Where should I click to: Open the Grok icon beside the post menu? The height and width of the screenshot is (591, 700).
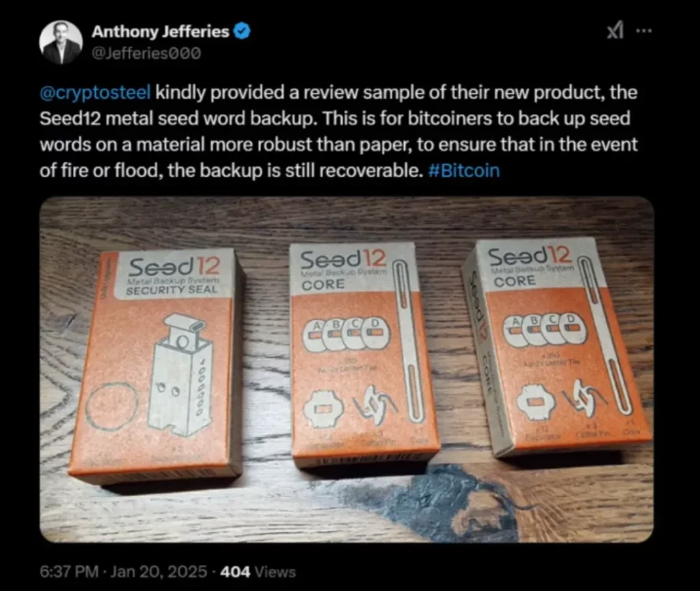pos(616,31)
